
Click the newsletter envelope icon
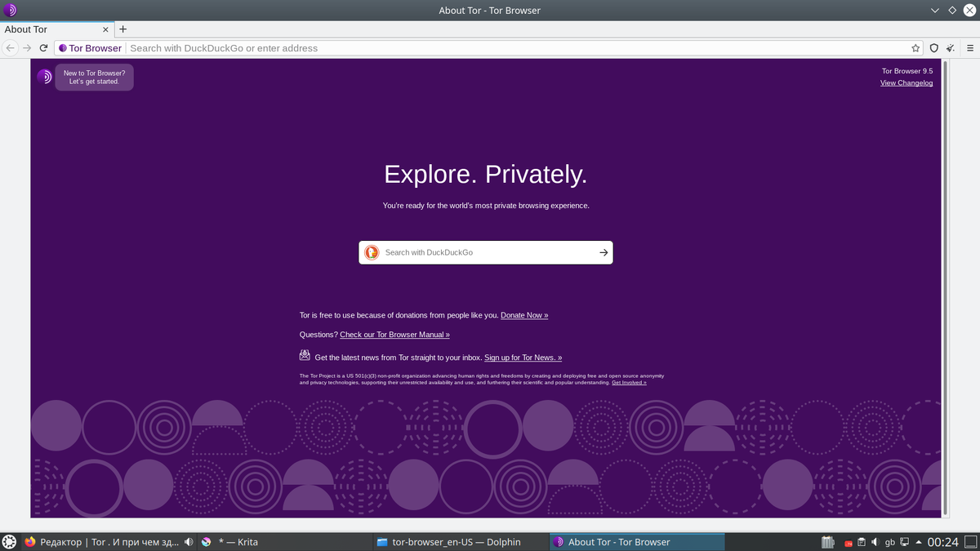305,355
